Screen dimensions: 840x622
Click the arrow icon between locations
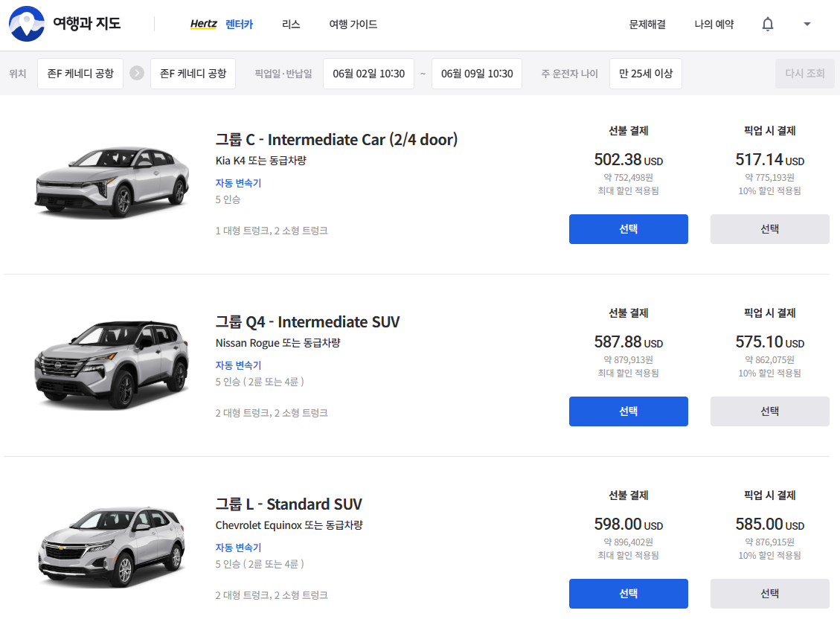(x=137, y=73)
